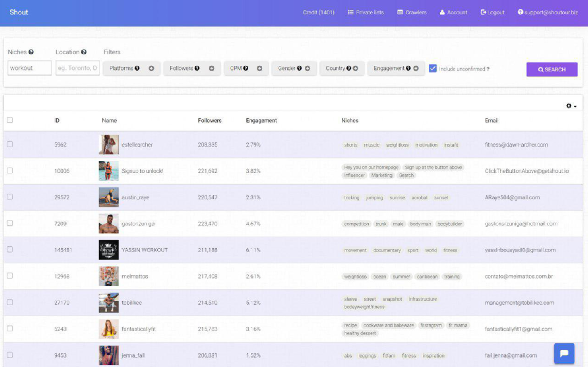Open the chat widget in the corner
Viewport: 588px width, 367px height.
click(x=564, y=353)
